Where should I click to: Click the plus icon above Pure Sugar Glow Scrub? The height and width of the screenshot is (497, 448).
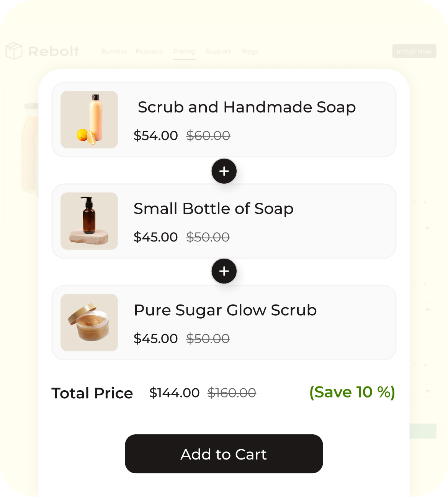pyautogui.click(x=224, y=271)
